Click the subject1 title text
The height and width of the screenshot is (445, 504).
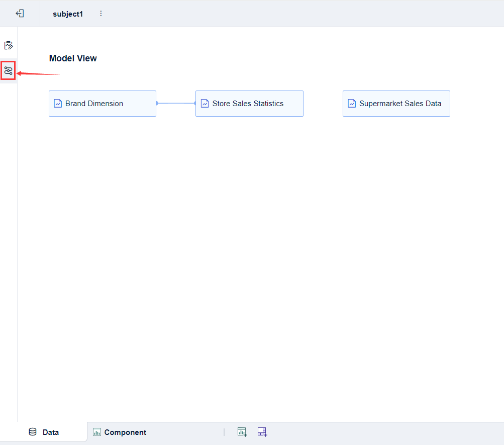click(68, 14)
